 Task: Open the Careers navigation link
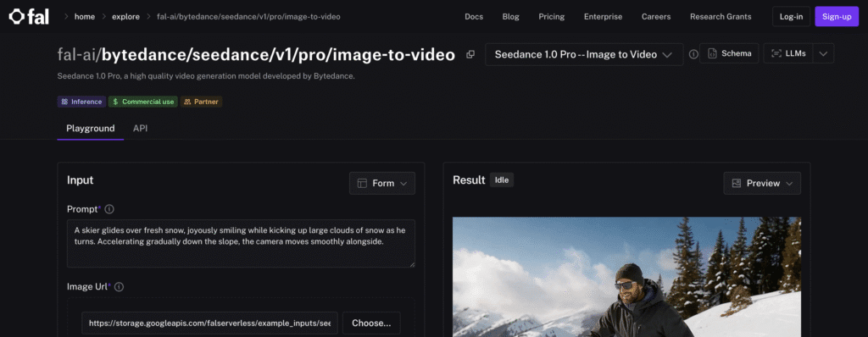pyautogui.click(x=656, y=17)
